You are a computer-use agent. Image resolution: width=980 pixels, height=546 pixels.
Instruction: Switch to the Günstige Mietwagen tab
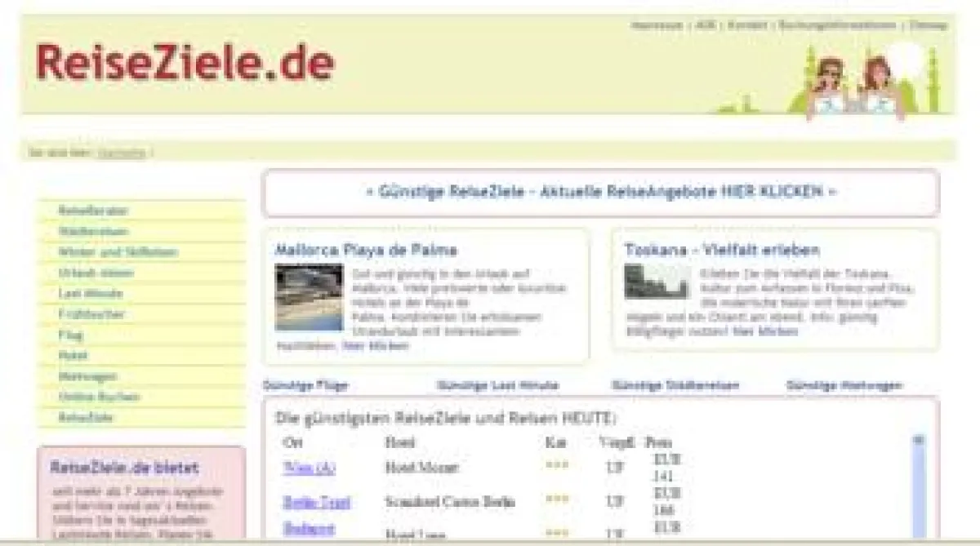pos(844,385)
